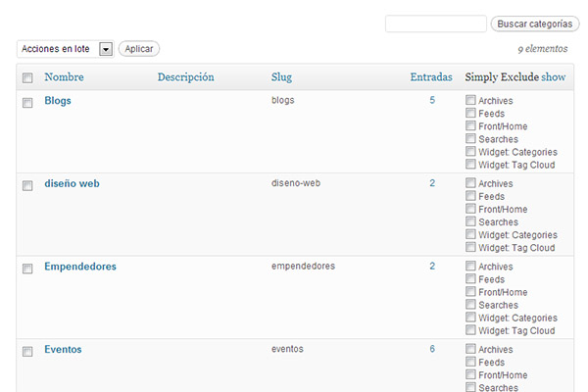Click the eventos slug text
The height and width of the screenshot is (392, 588).
(x=287, y=349)
